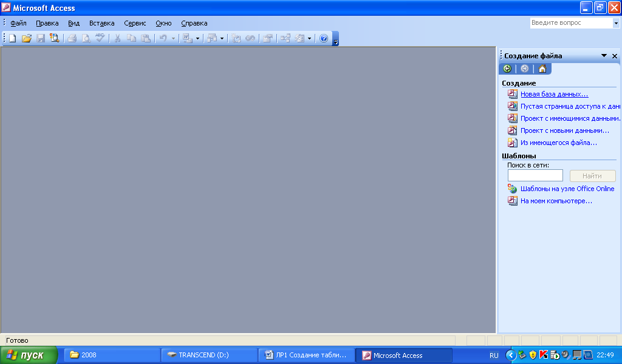The width and height of the screenshot is (622, 364).
Task: Open the Toolbar Options arrow
Action: tap(335, 39)
